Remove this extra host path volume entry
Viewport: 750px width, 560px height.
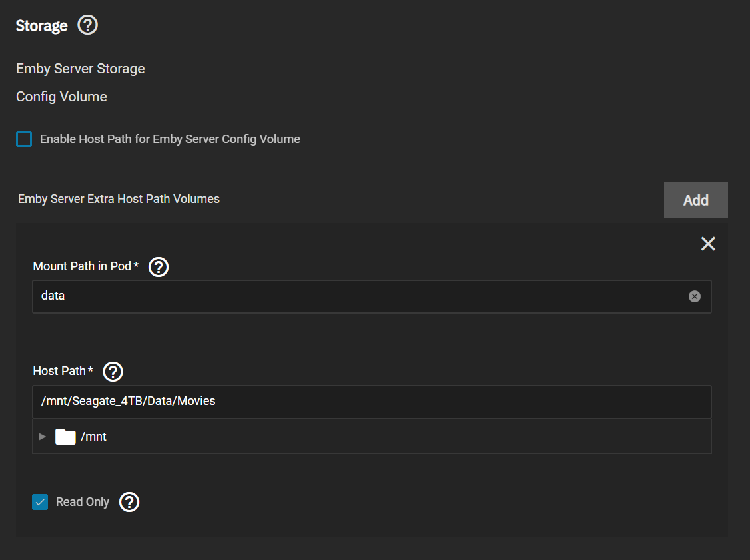click(x=708, y=244)
